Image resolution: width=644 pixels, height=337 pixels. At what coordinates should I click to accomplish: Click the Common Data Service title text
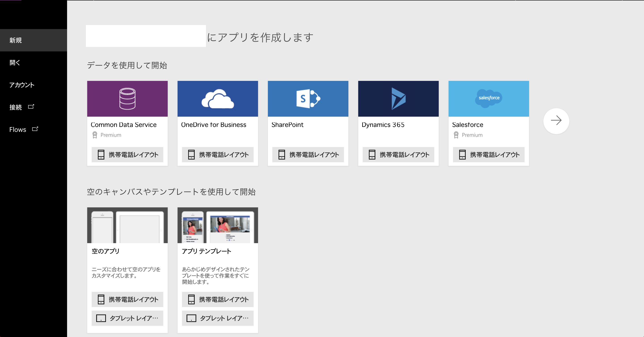click(123, 125)
